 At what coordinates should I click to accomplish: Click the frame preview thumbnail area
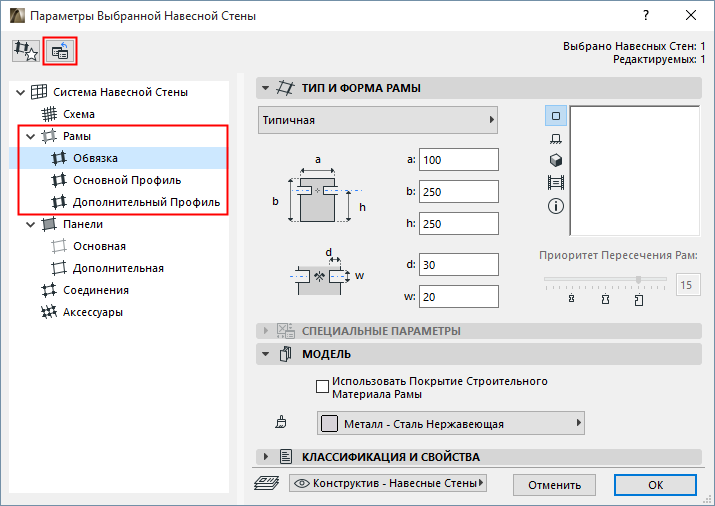click(x=634, y=171)
